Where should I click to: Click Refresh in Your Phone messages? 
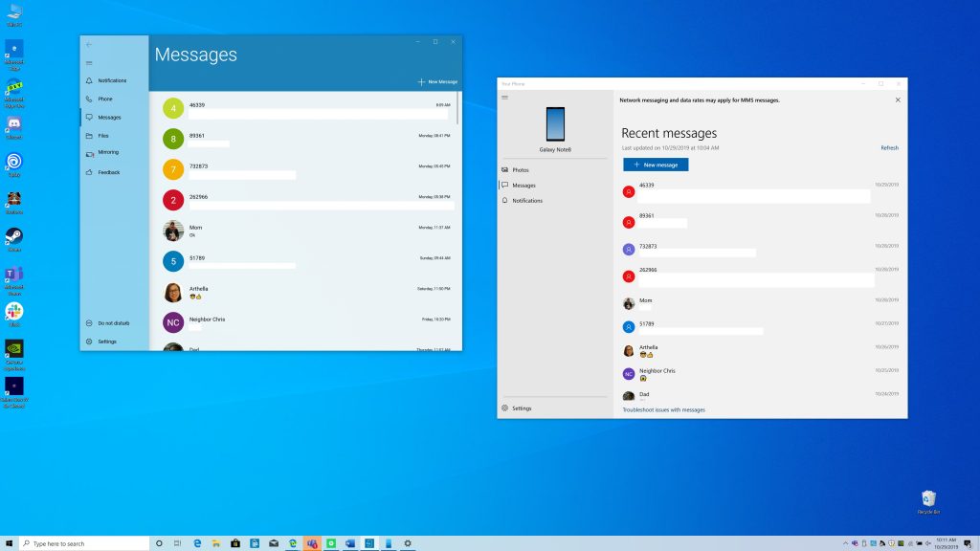pos(889,148)
